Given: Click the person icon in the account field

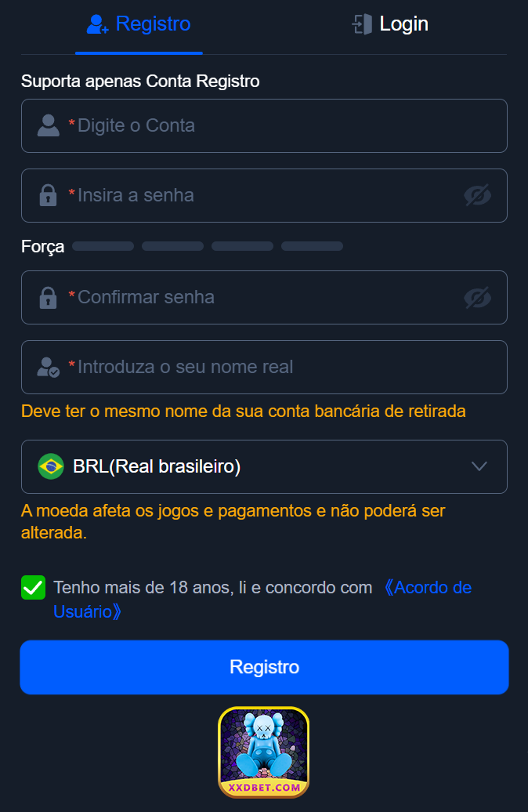Looking at the screenshot, I should pyautogui.click(x=47, y=125).
